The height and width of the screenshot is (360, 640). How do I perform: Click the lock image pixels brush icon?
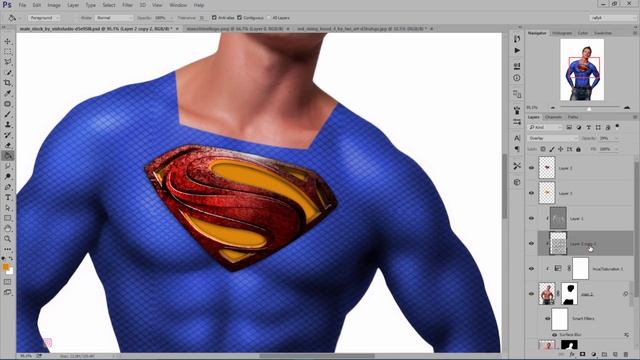tap(552, 149)
